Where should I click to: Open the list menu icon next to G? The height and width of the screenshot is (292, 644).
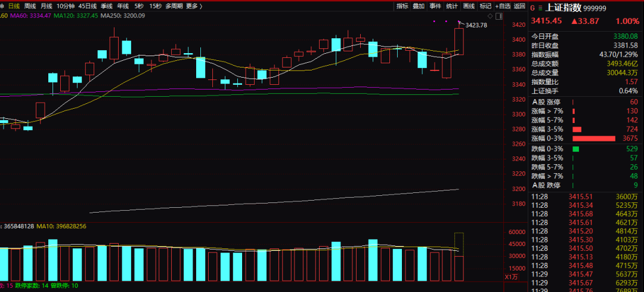540,8
